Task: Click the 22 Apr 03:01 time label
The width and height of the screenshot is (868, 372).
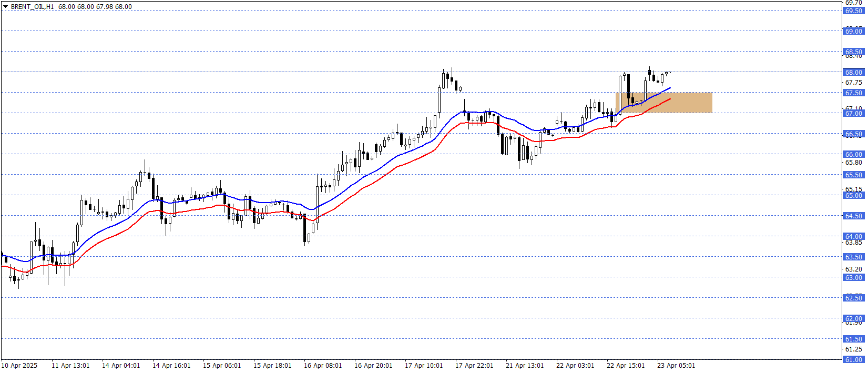Action: pyautogui.click(x=575, y=366)
